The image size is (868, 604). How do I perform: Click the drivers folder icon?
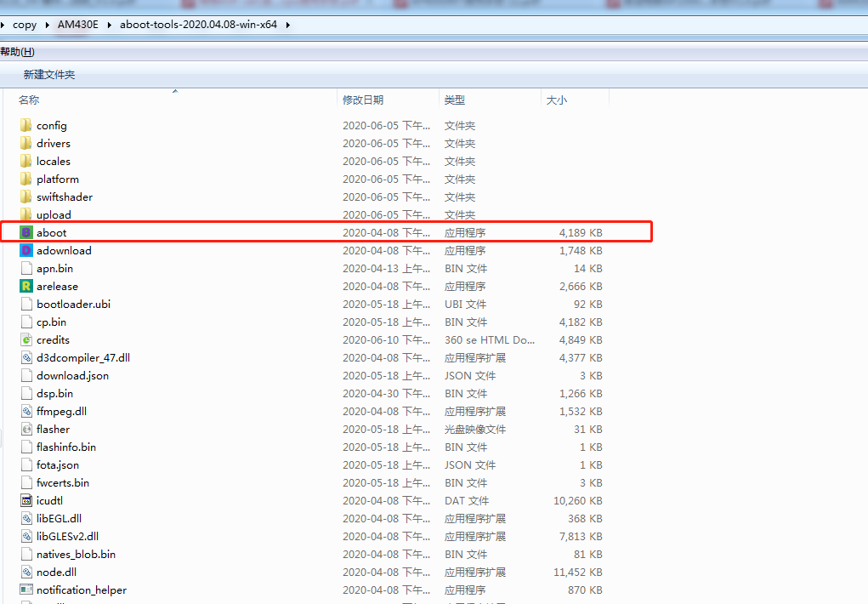[26, 144]
